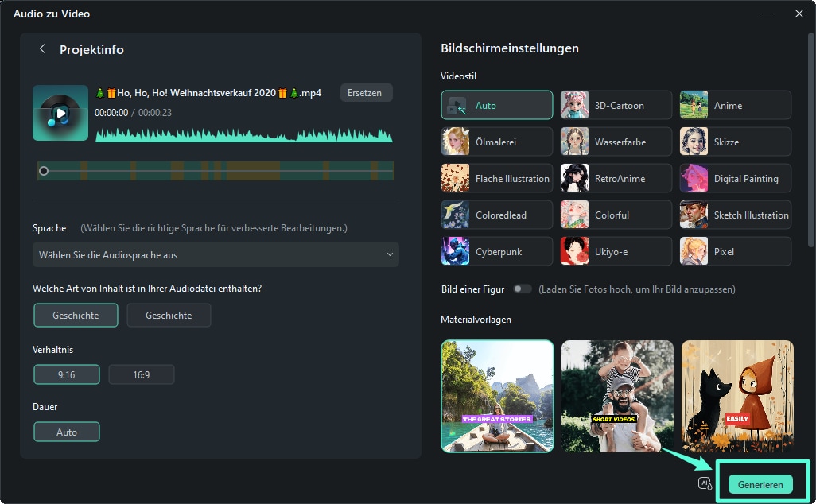Viewport: 816px width, 504px height.
Task: Select the Ölmalerei style option
Action: [x=497, y=142]
